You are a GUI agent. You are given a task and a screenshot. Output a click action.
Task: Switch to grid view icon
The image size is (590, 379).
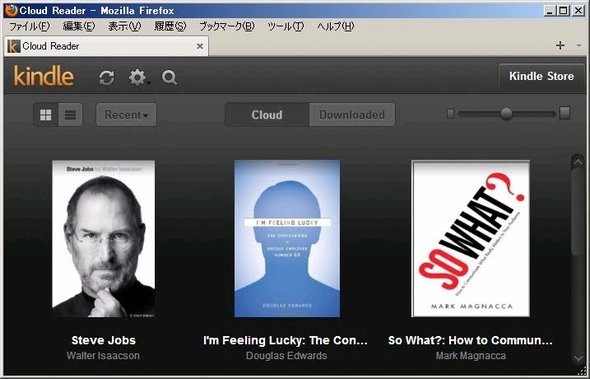[x=46, y=114]
